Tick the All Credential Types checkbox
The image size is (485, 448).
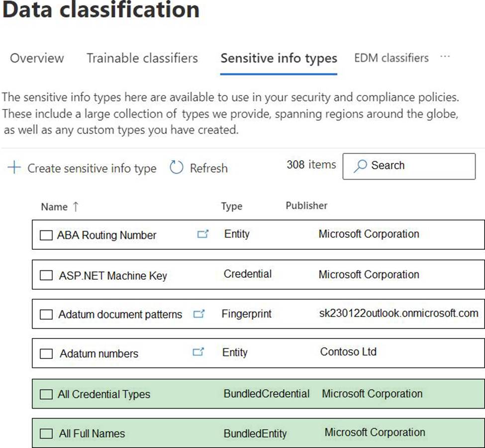(x=46, y=394)
